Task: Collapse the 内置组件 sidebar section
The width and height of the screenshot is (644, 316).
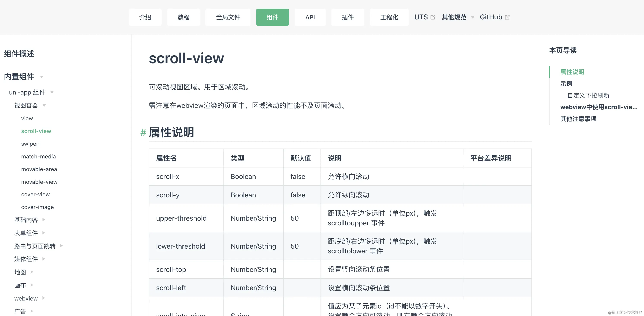Action: 41,77
